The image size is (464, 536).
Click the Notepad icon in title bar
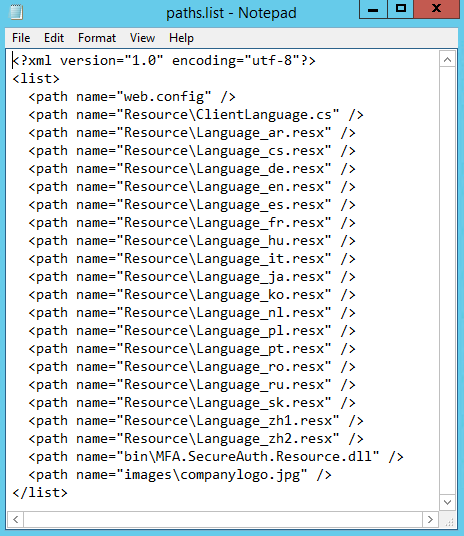point(16,12)
